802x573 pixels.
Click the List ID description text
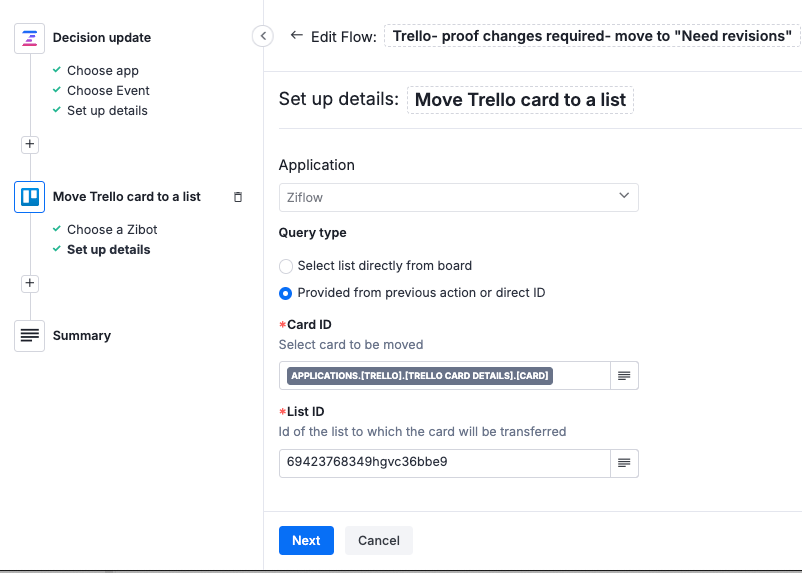point(422,432)
